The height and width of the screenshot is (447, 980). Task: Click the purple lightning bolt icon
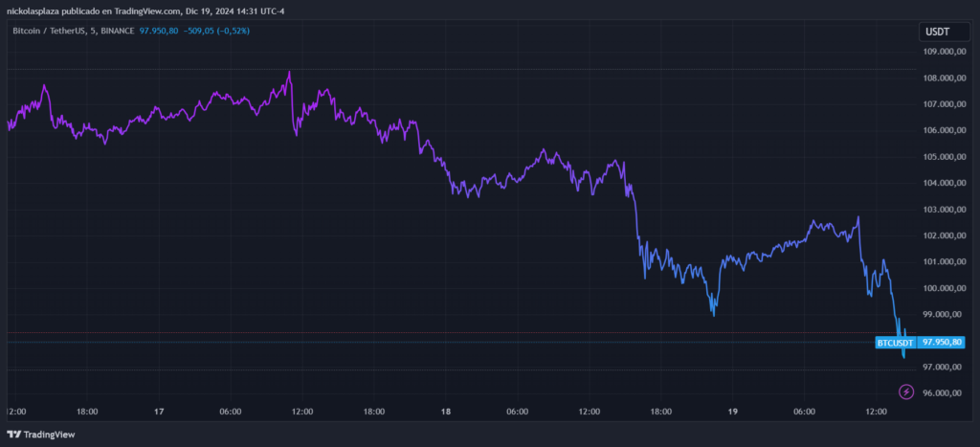pyautogui.click(x=906, y=391)
